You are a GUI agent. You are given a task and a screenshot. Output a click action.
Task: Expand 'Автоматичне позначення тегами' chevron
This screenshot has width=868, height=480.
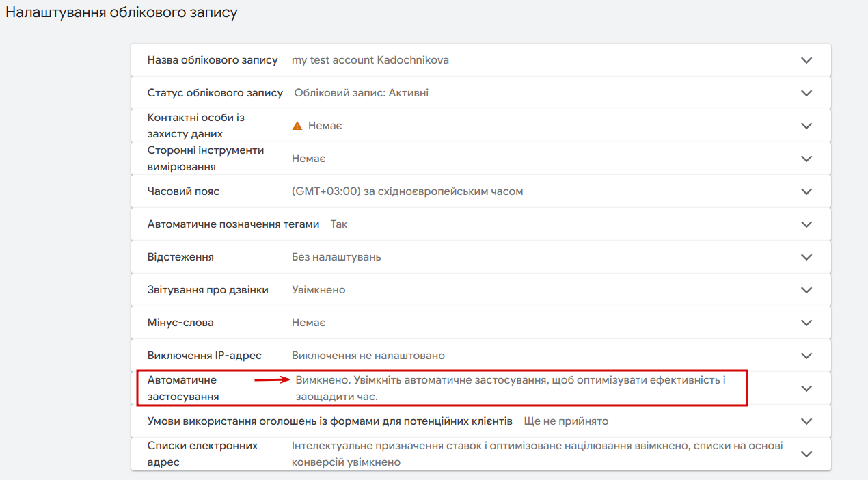pos(806,224)
